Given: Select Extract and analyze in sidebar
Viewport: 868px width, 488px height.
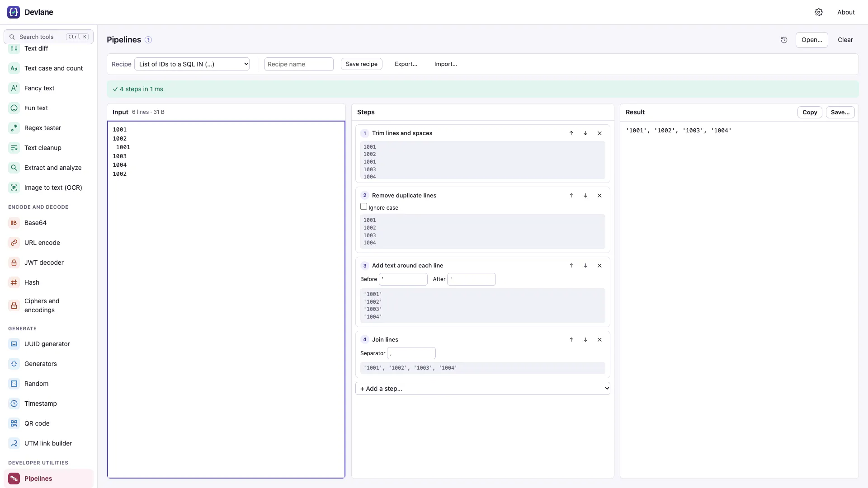Looking at the screenshot, I should 48,168.
